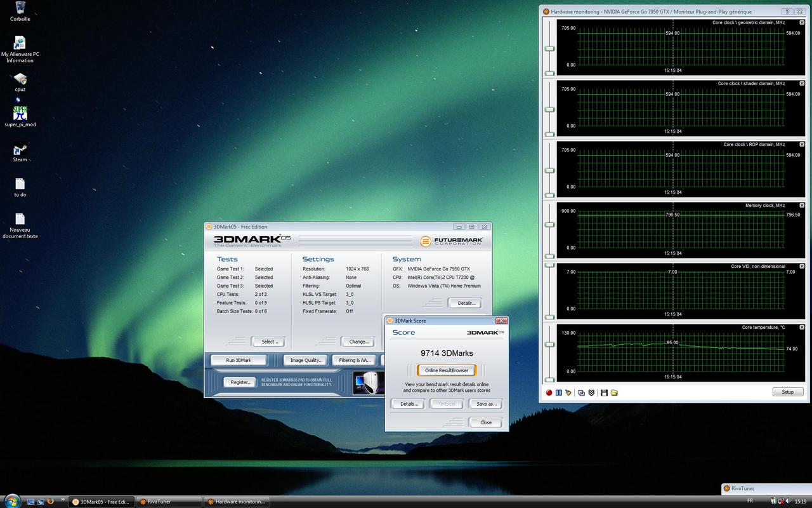Click the Select... button under Tests
Image resolution: width=812 pixels, height=508 pixels.
coord(270,342)
